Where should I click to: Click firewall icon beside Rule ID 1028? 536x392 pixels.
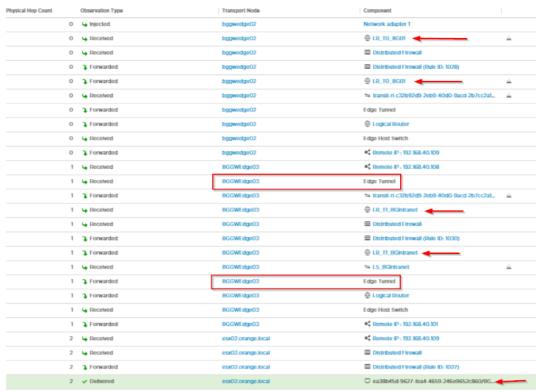(x=367, y=67)
